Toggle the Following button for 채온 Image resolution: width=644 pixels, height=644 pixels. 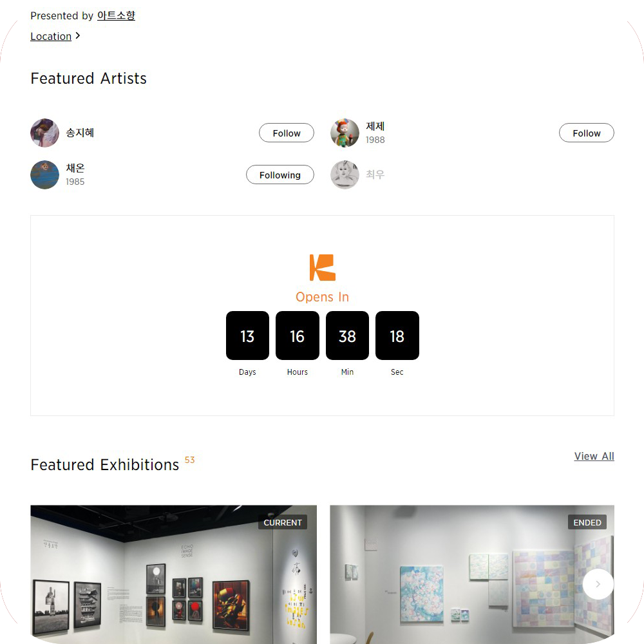279,175
